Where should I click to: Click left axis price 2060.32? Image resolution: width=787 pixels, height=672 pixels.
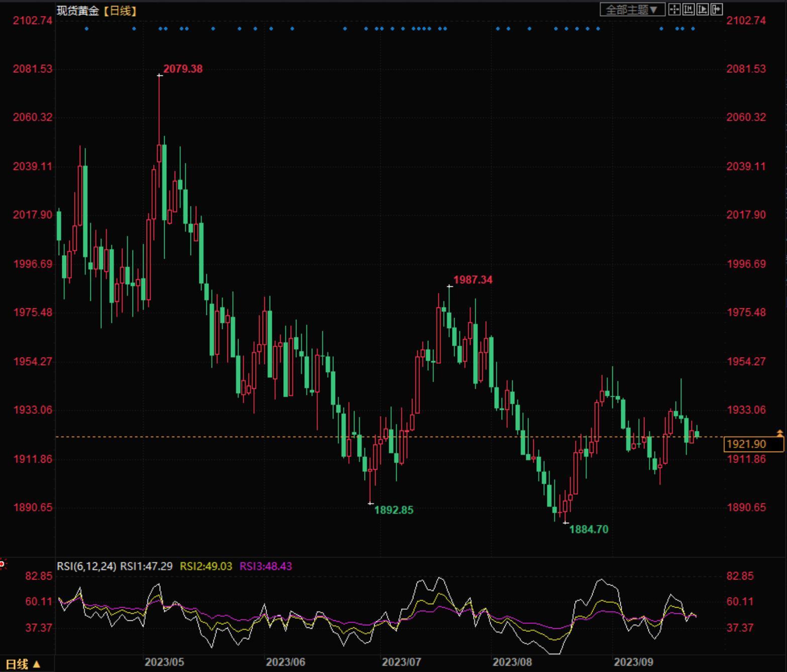33,117
